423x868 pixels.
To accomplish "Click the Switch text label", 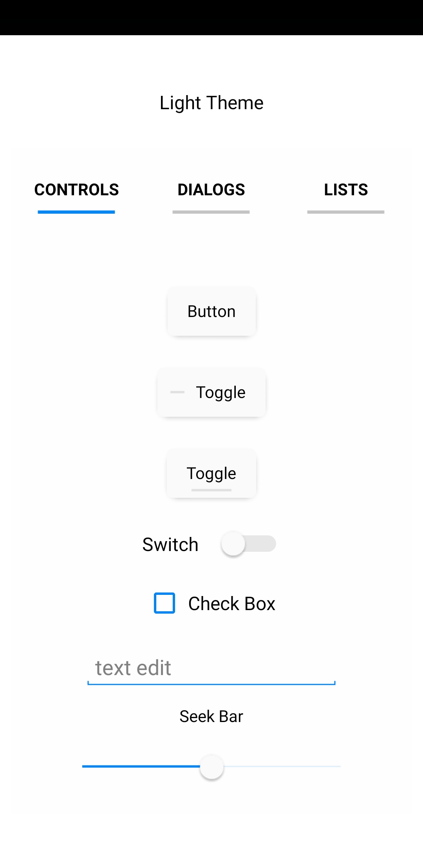I will click(170, 544).
